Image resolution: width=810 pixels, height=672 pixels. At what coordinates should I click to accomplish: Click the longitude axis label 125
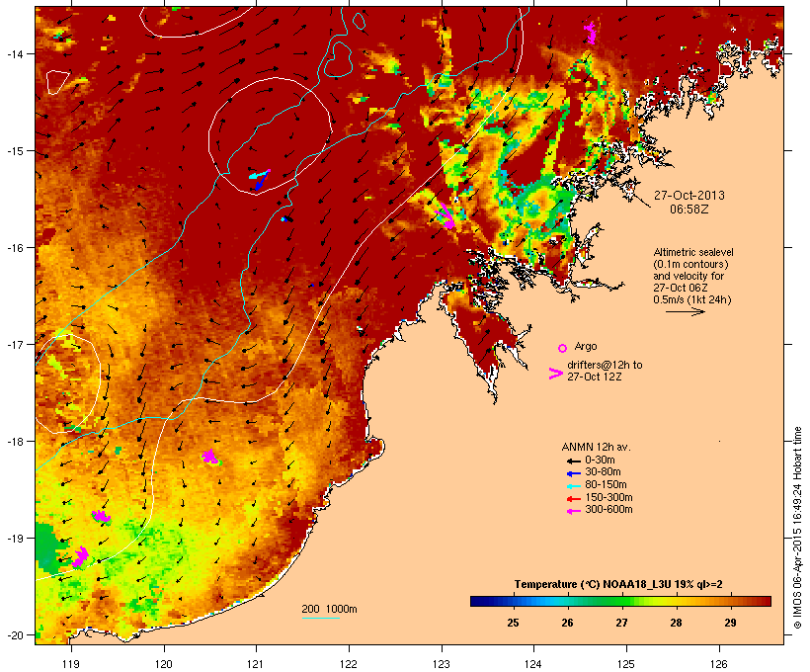626,663
